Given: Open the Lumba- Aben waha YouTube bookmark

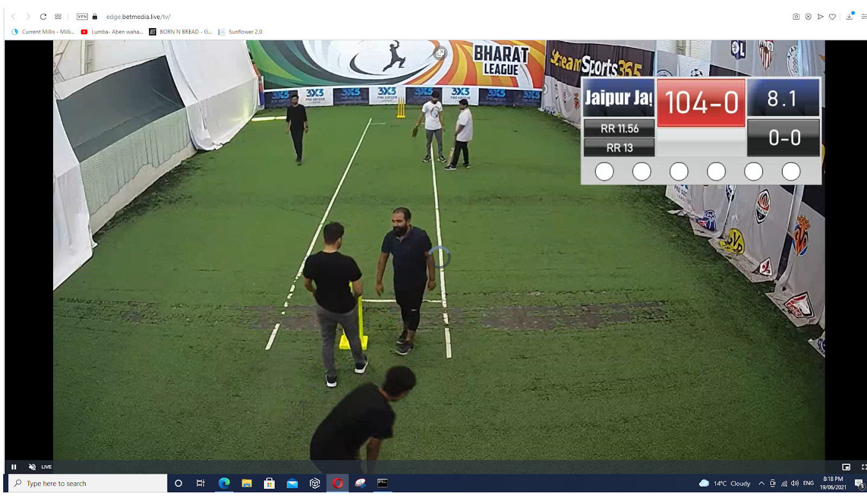Looking at the screenshot, I should 112,32.
